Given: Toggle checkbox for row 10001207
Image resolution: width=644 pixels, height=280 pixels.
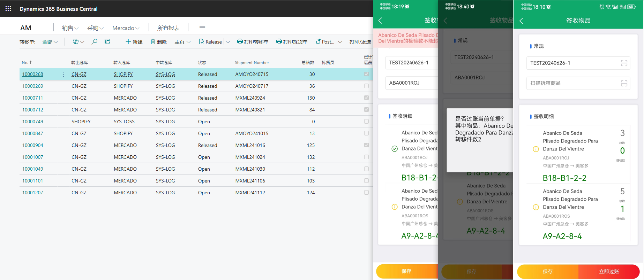Looking at the screenshot, I should point(366,193).
